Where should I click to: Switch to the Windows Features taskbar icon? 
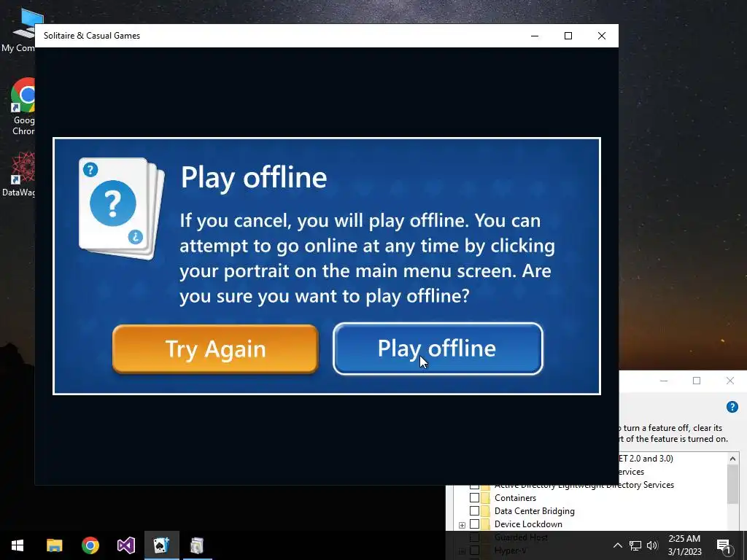(197, 545)
